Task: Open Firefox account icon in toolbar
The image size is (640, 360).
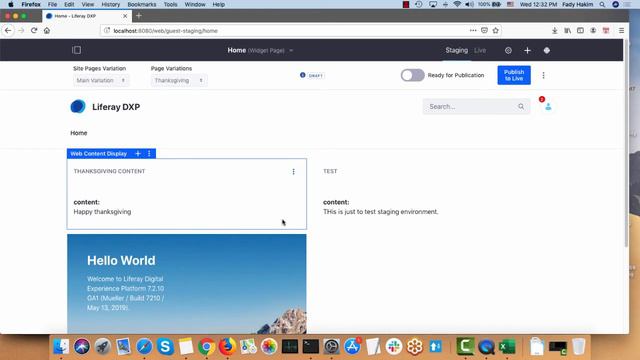Action: pos(593,31)
